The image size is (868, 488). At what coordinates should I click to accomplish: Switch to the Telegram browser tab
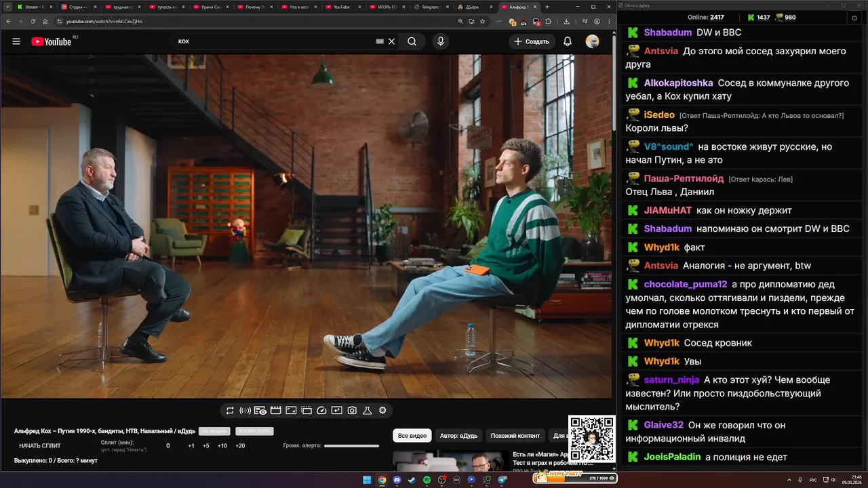[x=431, y=7]
